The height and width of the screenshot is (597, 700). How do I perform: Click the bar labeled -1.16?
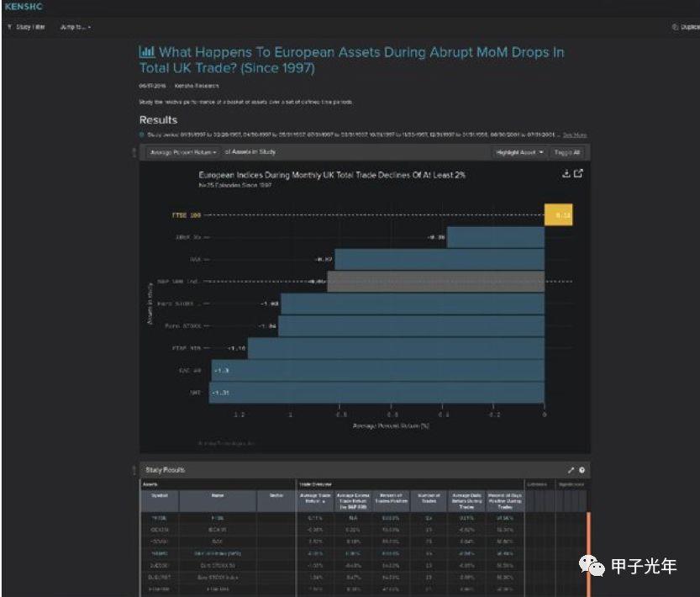396,348
